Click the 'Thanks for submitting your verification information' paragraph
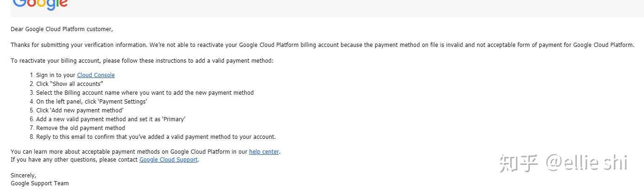 322,45
